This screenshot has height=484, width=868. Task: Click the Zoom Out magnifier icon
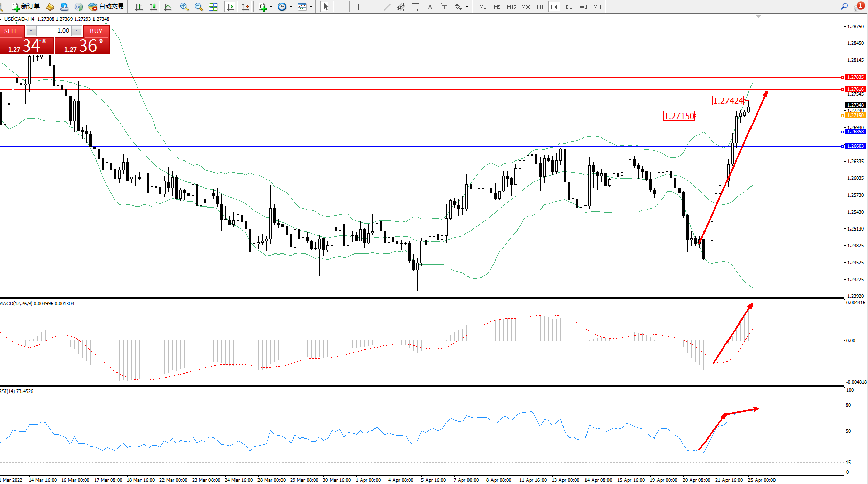tap(199, 7)
